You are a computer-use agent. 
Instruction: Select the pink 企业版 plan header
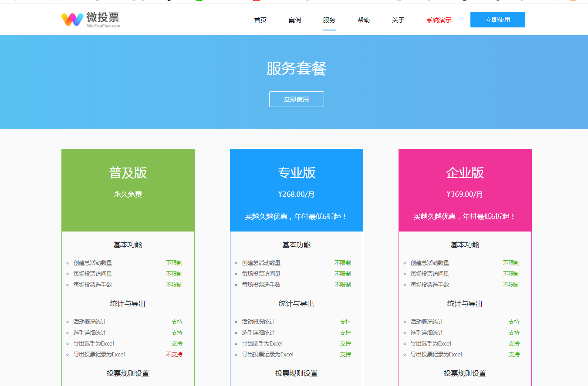click(465, 173)
